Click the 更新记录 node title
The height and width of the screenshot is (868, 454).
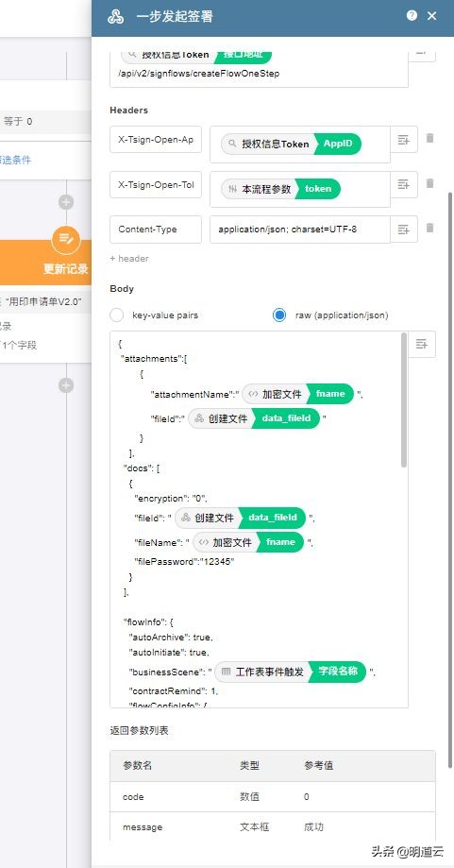tap(66, 269)
